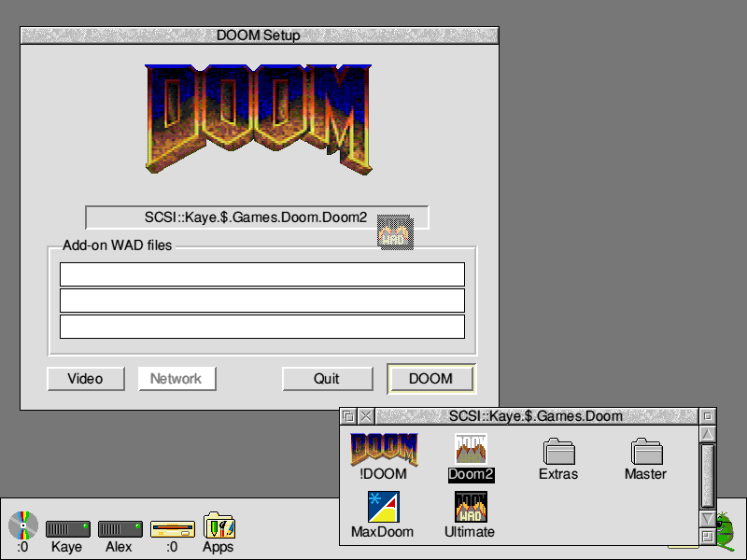Screen dimensions: 747x560
Task: Send the filer window to back
Action: [x=348, y=416]
